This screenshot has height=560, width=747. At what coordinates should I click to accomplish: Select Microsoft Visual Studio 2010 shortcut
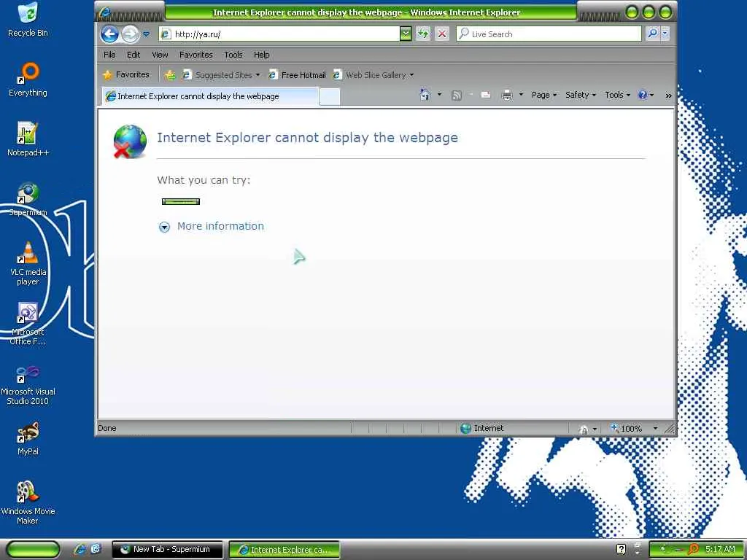click(28, 384)
